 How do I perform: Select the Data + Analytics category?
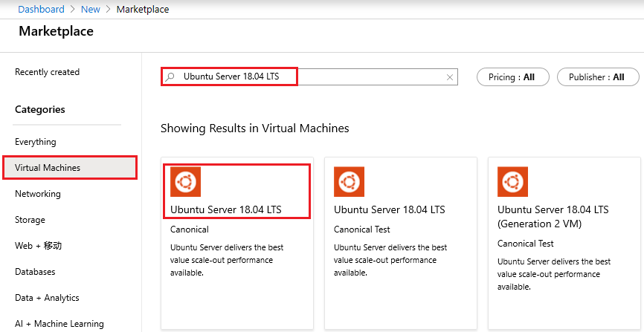coord(47,298)
